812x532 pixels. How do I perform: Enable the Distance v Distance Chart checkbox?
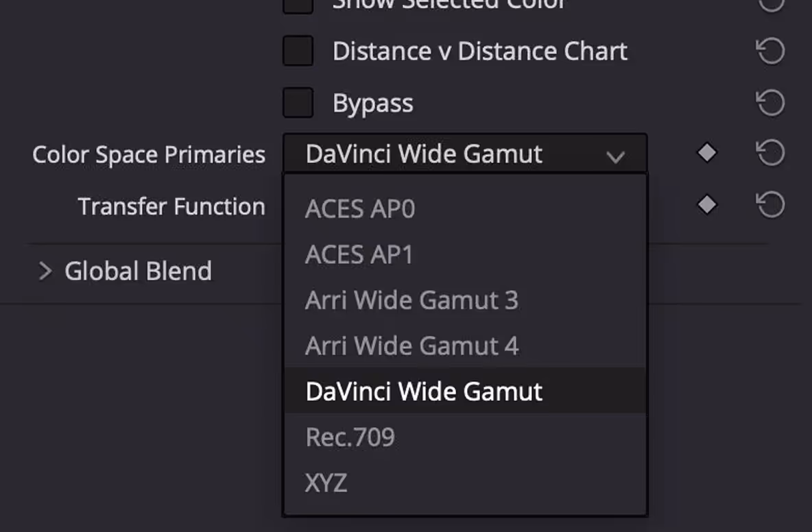coord(298,51)
